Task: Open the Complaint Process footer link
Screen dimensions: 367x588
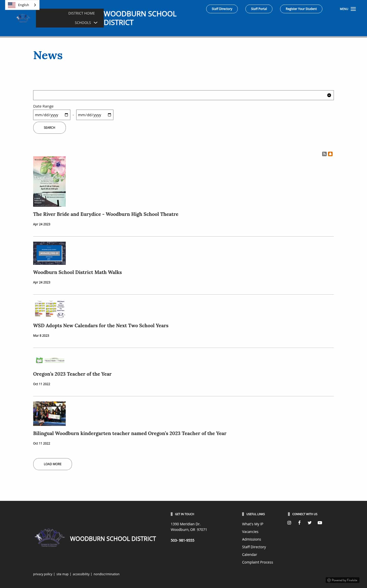Action: pos(257,562)
